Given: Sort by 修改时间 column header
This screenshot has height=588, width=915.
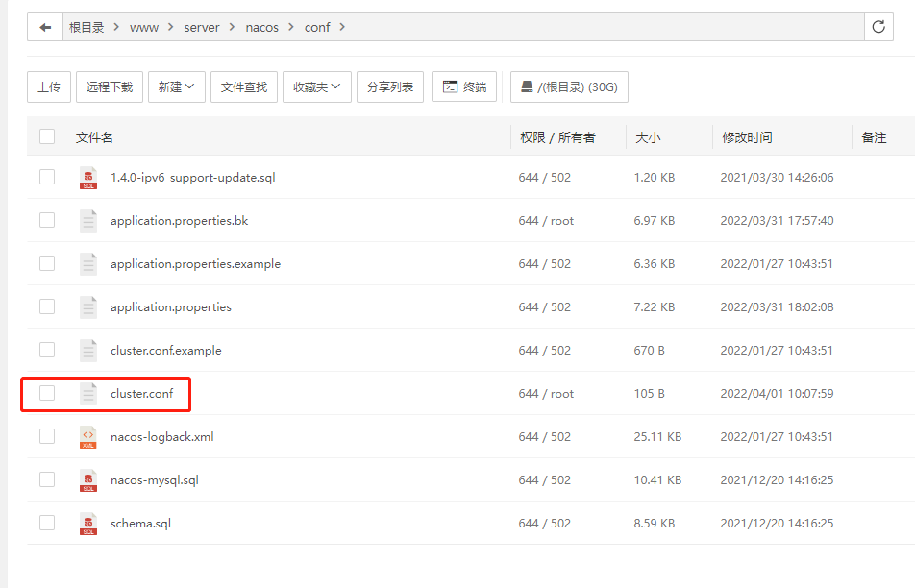Looking at the screenshot, I should pos(747,137).
